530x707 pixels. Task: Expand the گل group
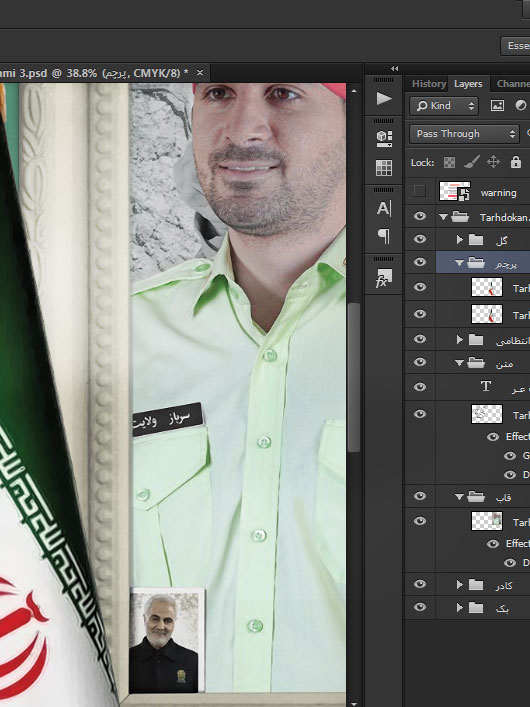pyautogui.click(x=460, y=239)
